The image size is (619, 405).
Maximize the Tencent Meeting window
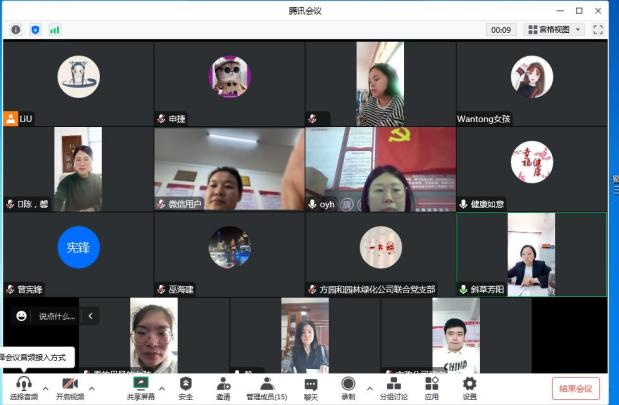(579, 11)
